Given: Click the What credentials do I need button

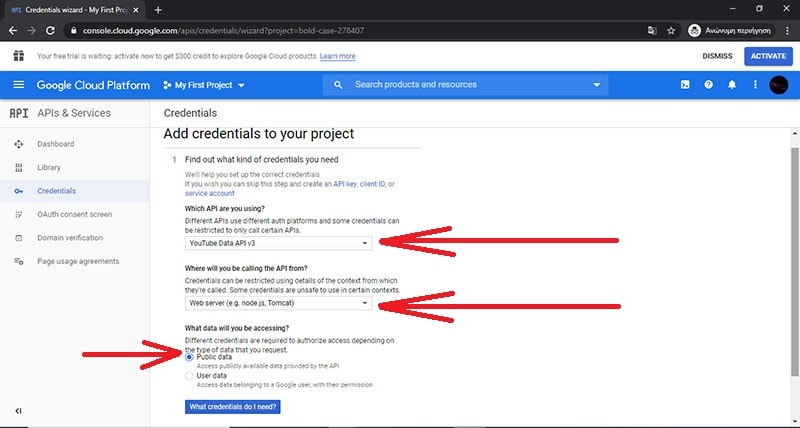Looking at the screenshot, I should pos(233,407).
